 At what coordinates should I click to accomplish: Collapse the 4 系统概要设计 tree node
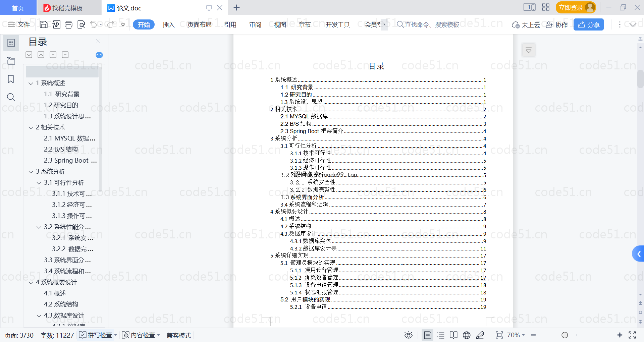31,282
